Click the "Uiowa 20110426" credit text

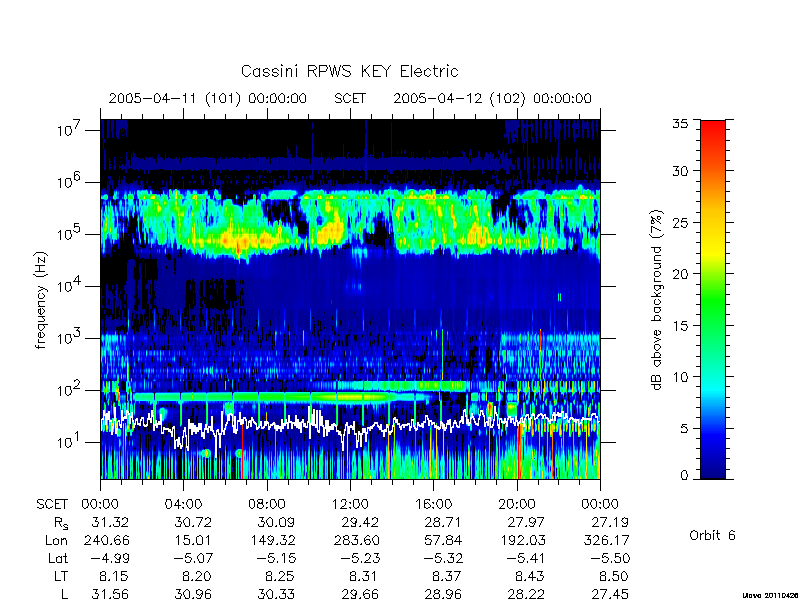click(x=770, y=595)
